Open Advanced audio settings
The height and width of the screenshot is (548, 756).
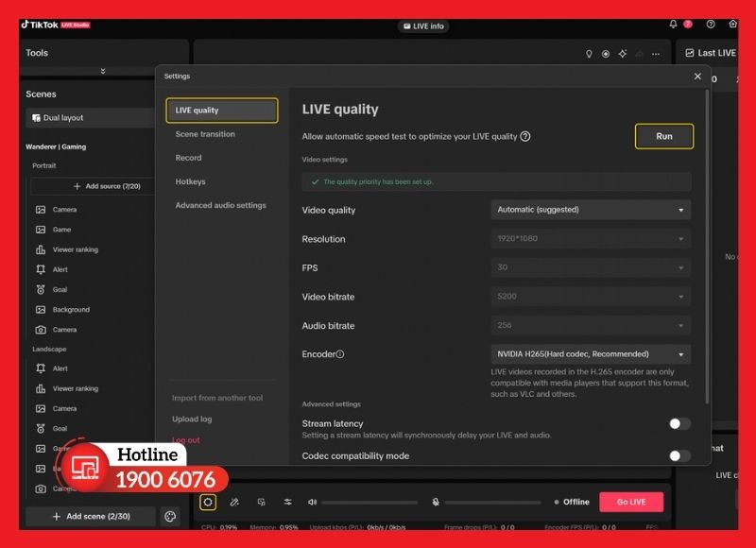click(x=221, y=205)
